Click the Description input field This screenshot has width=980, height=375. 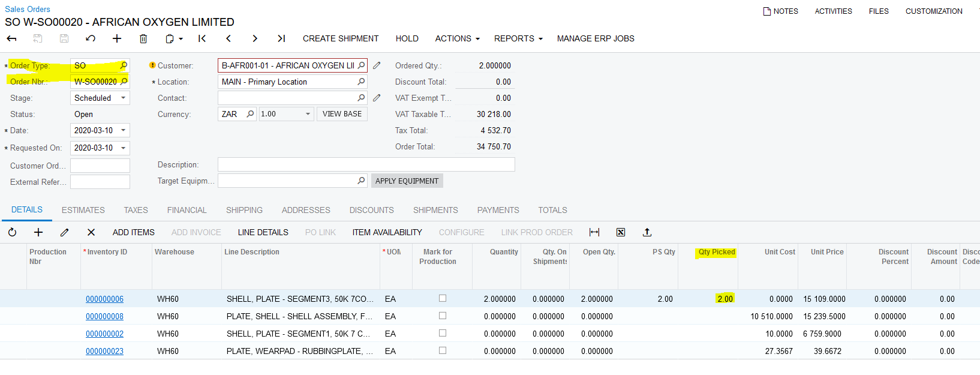pos(366,164)
